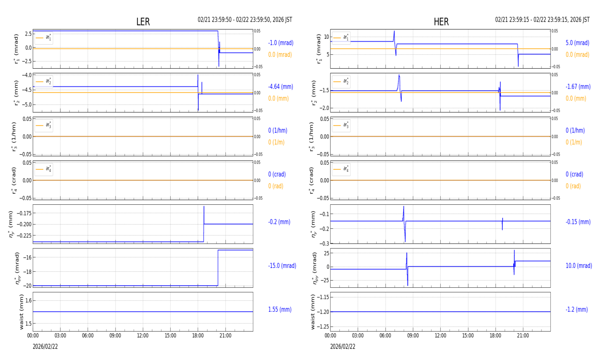Screen dimensions: 595x364
Task: Click the -15.0 (mrad) value label
Action: click(282, 266)
